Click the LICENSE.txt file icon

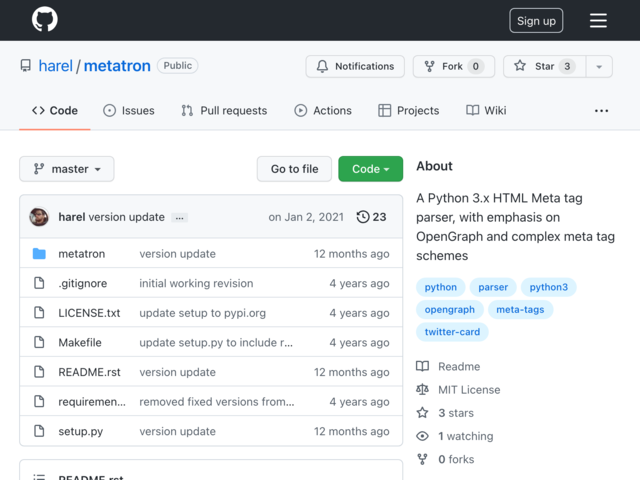39,313
